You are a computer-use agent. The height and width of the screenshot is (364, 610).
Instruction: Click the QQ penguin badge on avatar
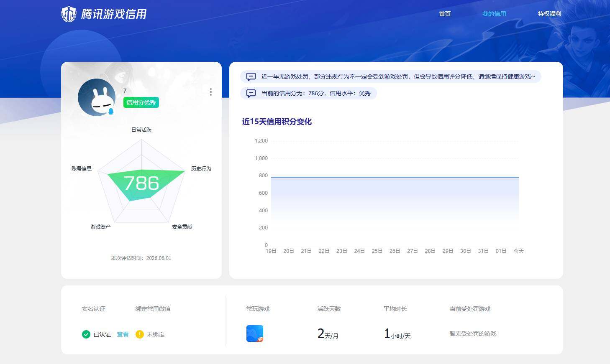111,111
